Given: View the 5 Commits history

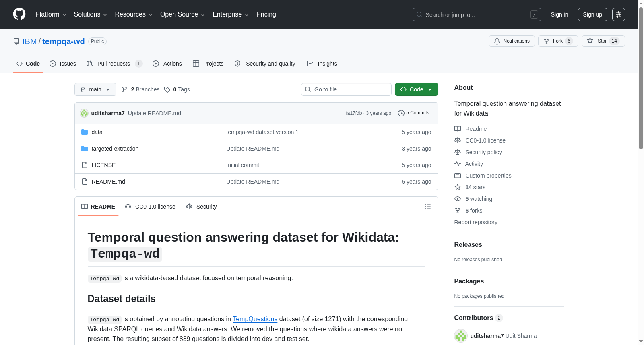Looking at the screenshot, I should click(x=413, y=113).
